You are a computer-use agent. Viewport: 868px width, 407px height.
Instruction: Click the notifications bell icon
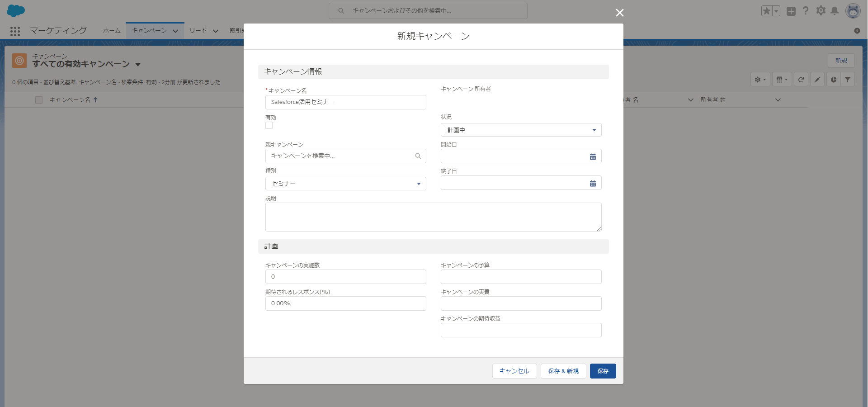pyautogui.click(x=835, y=11)
